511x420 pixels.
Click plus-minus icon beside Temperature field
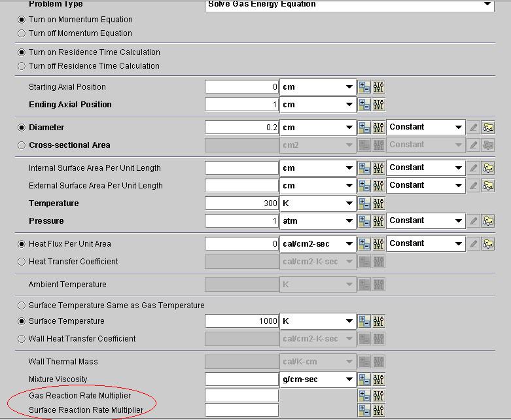364,203
